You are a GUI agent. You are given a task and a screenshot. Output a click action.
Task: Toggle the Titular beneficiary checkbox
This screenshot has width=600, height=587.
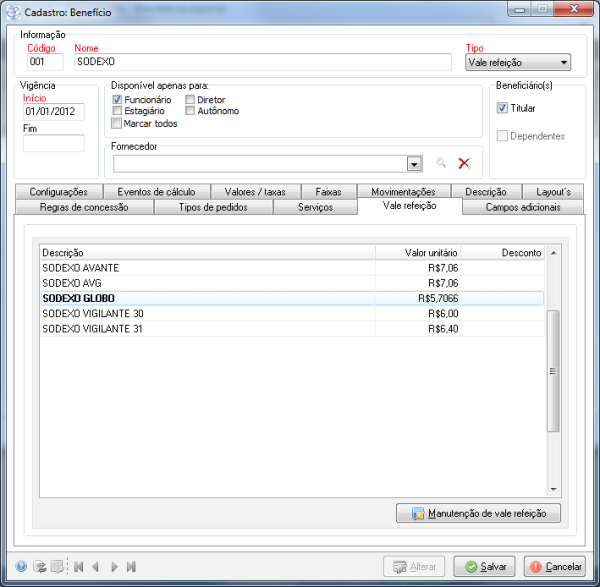(x=503, y=108)
